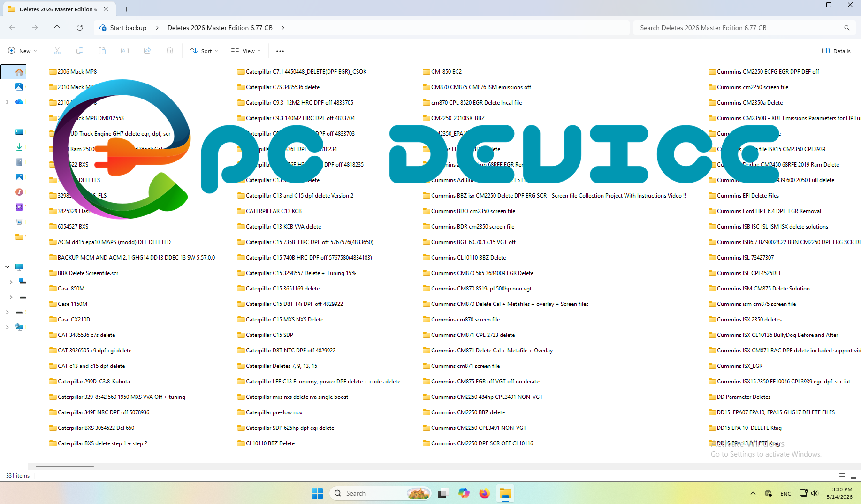Image resolution: width=861 pixels, height=504 pixels.
Task: Click the Cut scissors icon in toolbar
Action: [57, 51]
